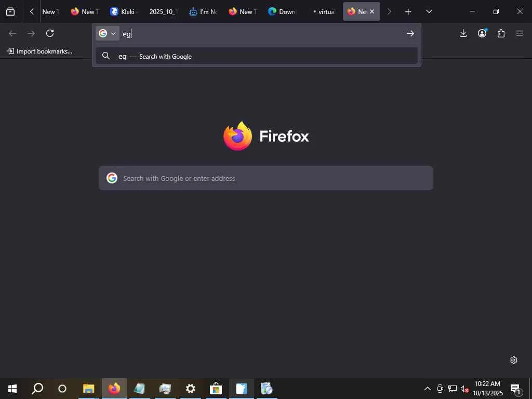
Task: Open the Windows Start menu
Action: pos(12,389)
